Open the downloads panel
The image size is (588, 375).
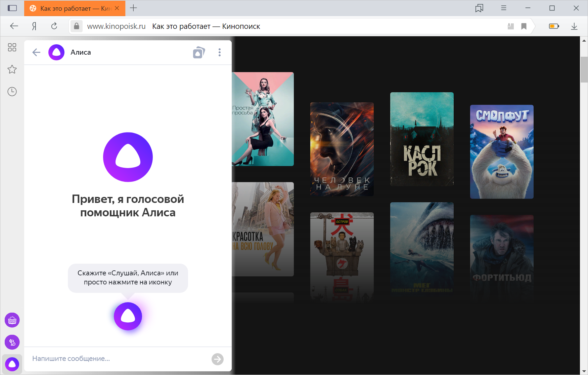(x=574, y=26)
